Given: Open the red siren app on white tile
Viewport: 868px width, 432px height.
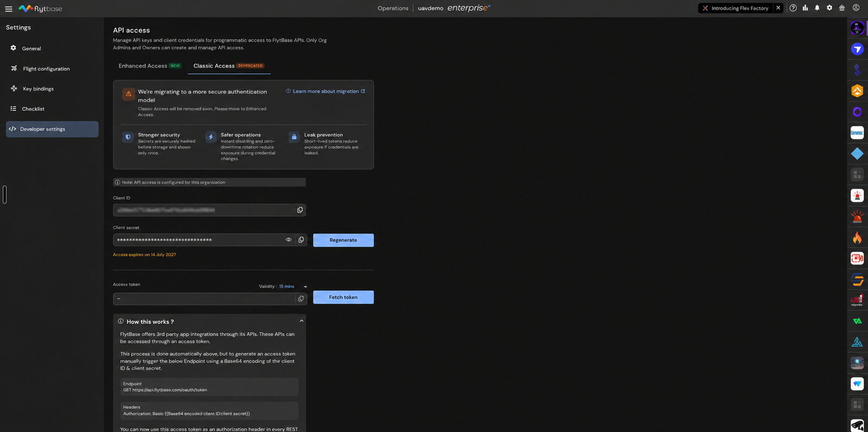Looking at the screenshot, I should tap(857, 195).
